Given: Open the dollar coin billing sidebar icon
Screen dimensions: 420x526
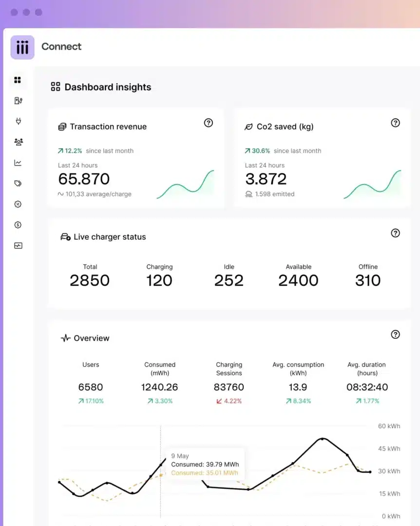Looking at the screenshot, I should pyautogui.click(x=18, y=225).
